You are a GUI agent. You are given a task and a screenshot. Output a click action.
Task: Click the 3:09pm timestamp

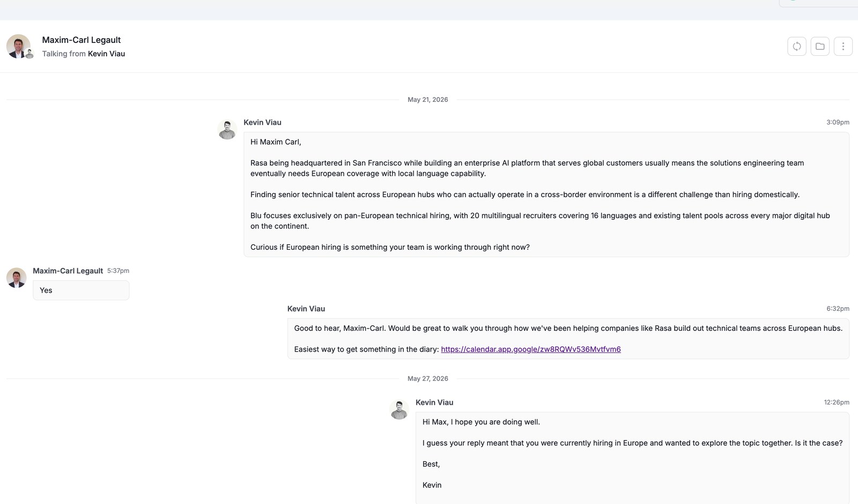(838, 122)
